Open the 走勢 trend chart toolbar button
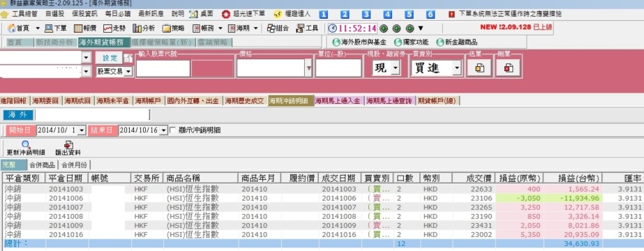The width and height of the screenshot is (644, 251). click(114, 29)
